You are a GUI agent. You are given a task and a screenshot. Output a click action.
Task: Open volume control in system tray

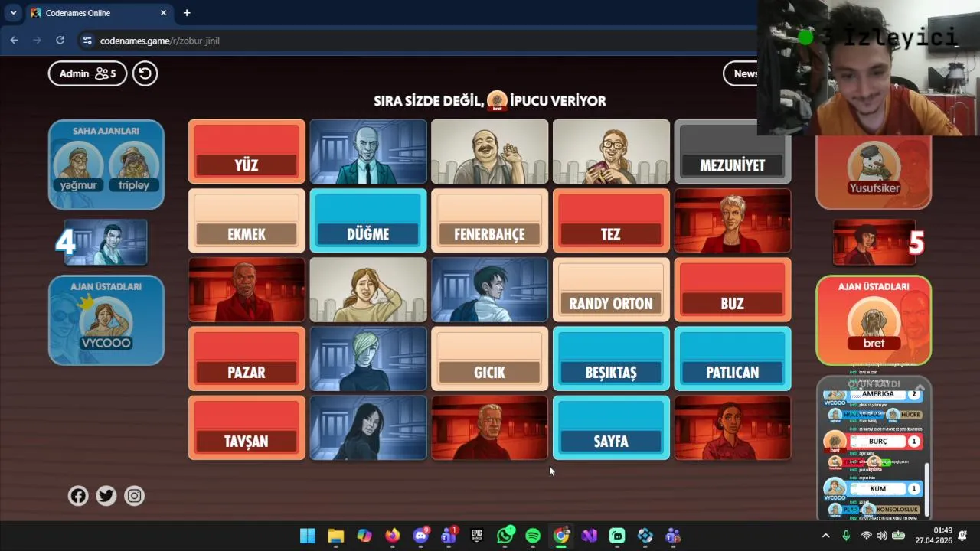click(882, 536)
